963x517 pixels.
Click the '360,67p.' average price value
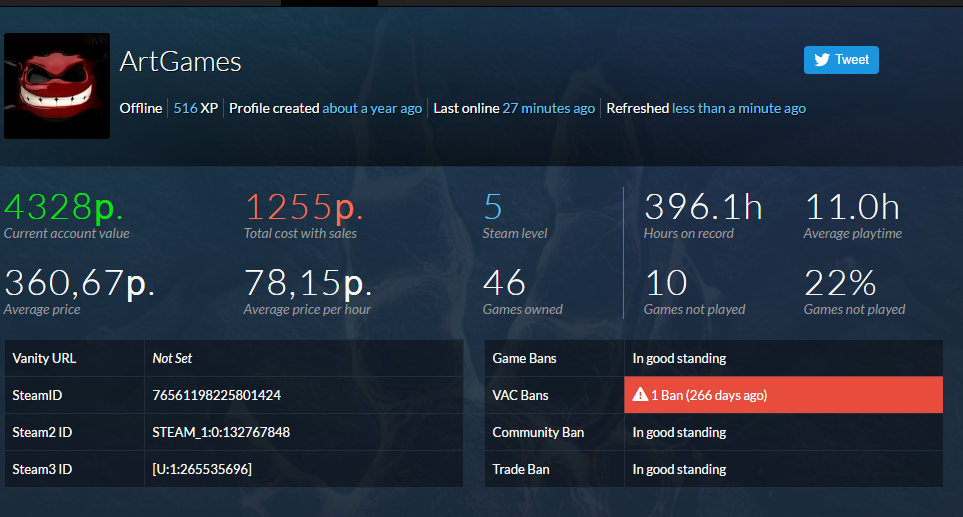(79, 283)
